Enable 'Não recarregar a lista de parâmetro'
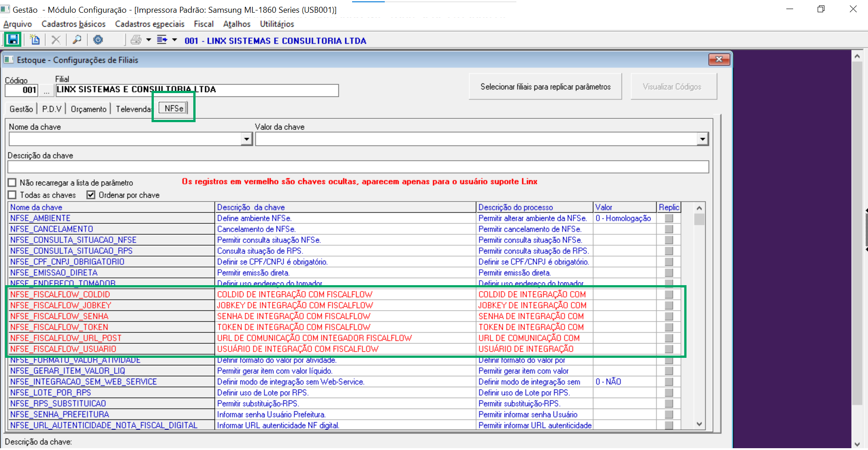 click(12, 183)
